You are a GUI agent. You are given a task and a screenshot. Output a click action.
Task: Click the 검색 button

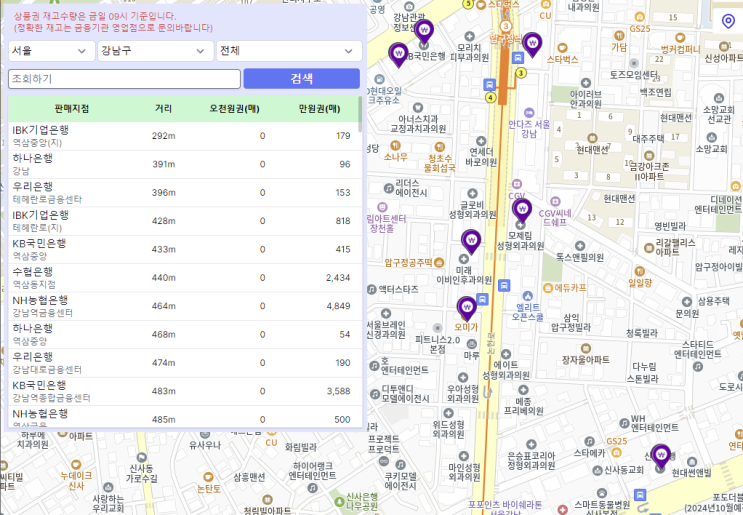301,79
